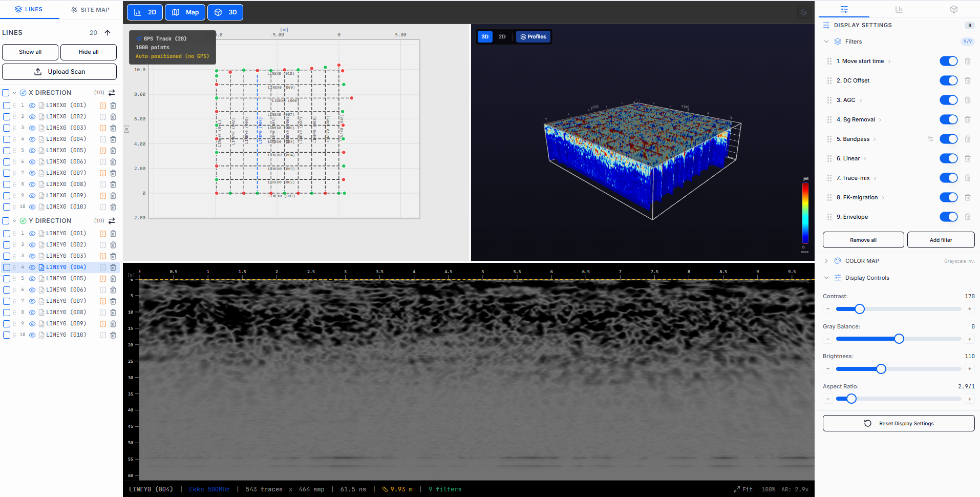Collapse the X DIRECTION group

pos(14,93)
